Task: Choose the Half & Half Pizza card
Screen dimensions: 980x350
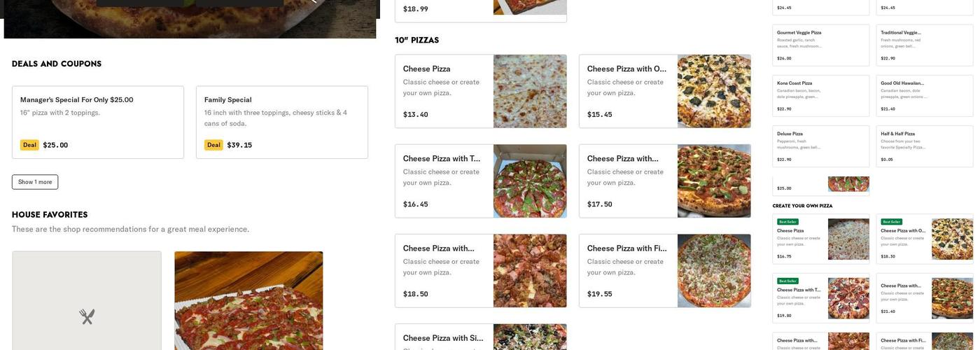Action: coord(924,146)
